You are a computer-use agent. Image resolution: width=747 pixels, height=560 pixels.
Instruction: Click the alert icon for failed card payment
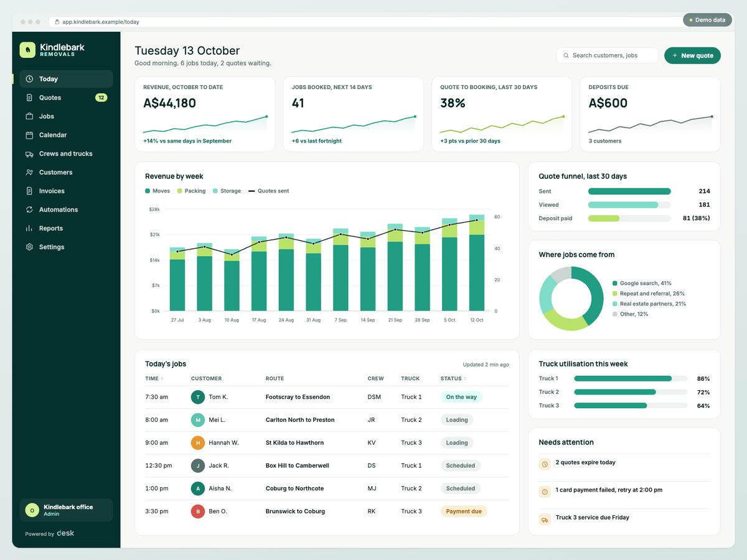pyautogui.click(x=545, y=492)
